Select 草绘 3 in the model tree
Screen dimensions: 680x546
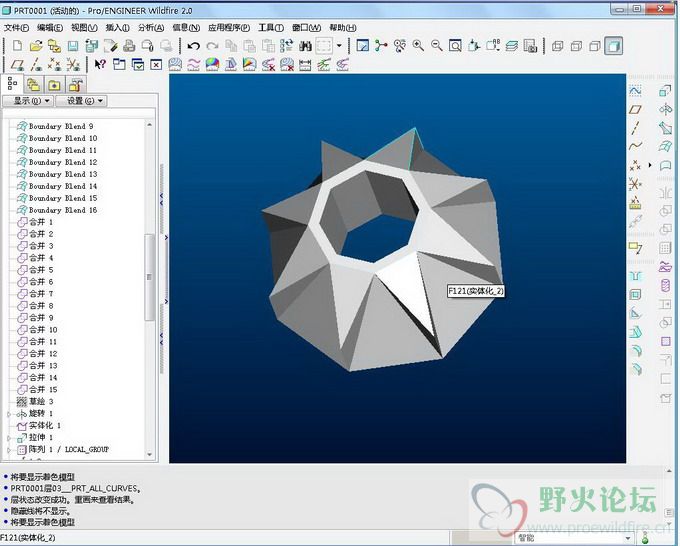point(35,402)
